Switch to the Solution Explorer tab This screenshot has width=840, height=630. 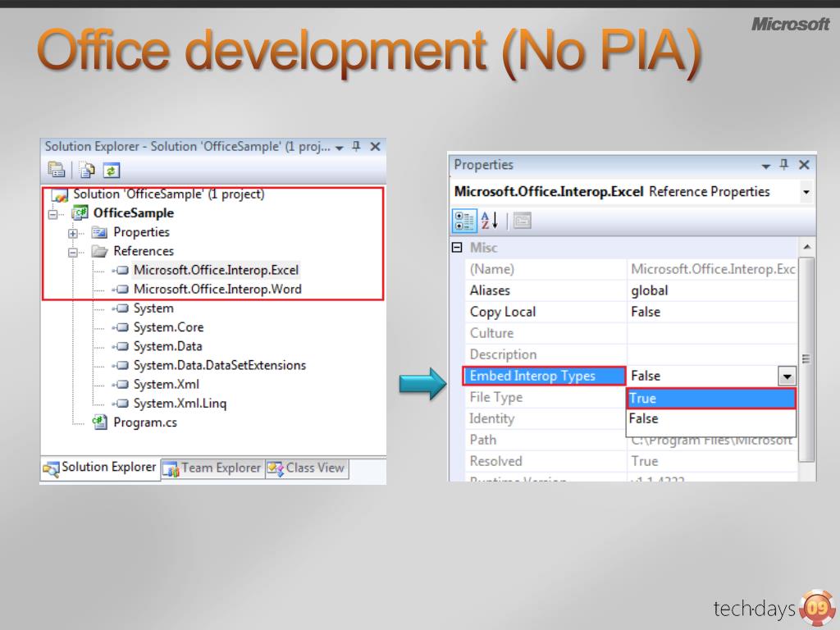[100, 468]
